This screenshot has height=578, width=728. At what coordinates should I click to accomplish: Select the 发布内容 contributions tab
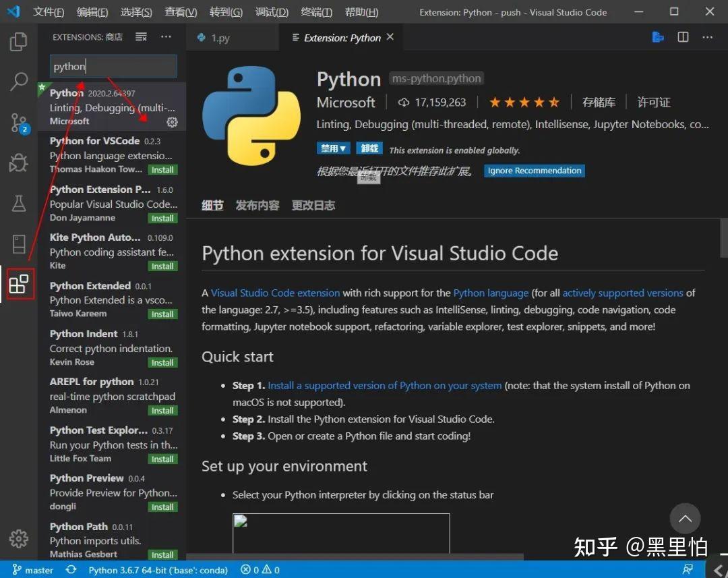[x=257, y=205]
